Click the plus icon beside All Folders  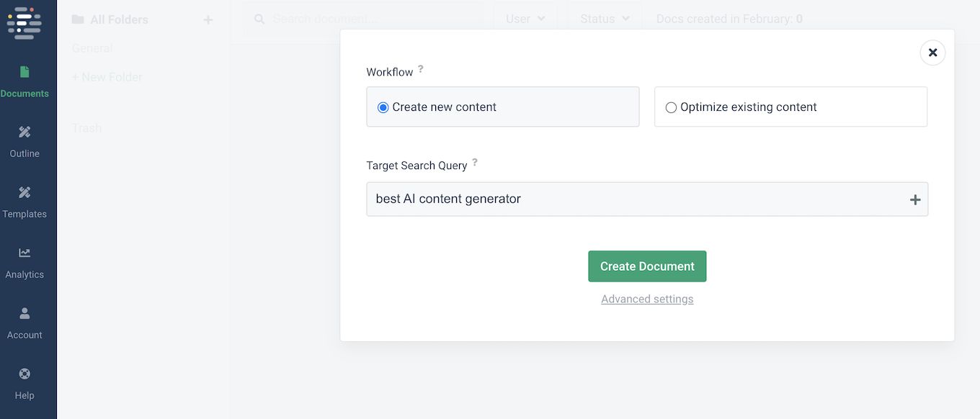click(x=208, y=20)
